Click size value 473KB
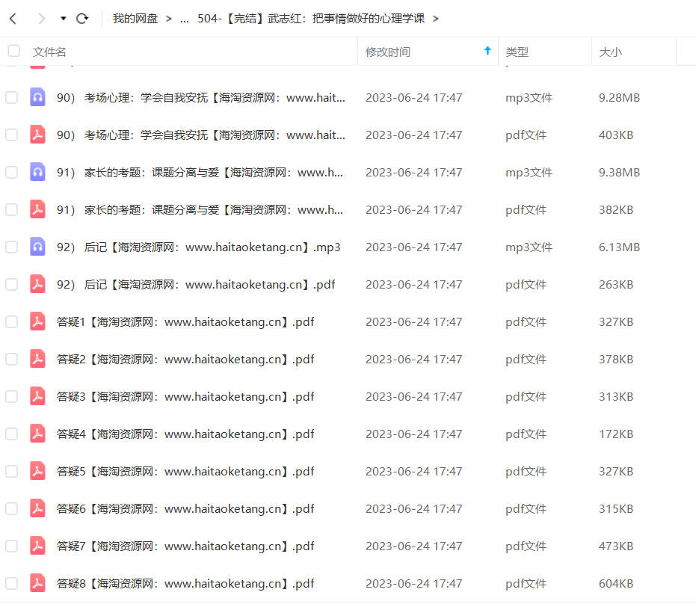696x616 pixels. (x=616, y=546)
